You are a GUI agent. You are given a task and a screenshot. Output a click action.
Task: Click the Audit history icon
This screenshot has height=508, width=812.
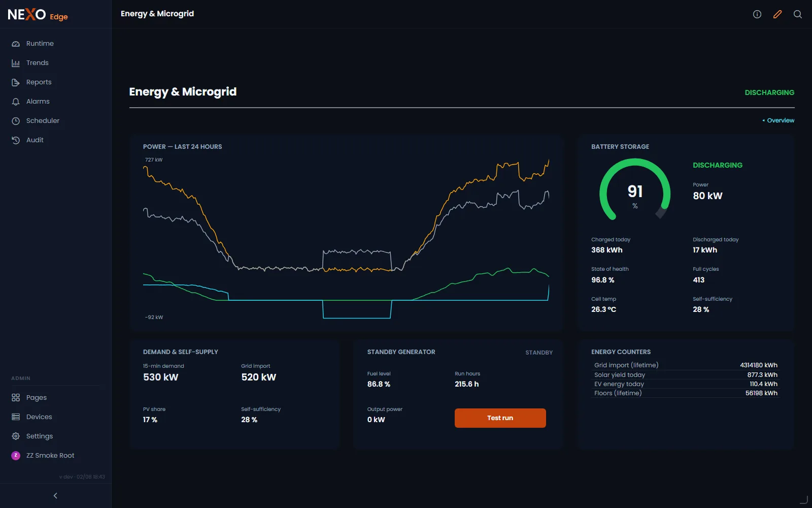click(x=16, y=140)
